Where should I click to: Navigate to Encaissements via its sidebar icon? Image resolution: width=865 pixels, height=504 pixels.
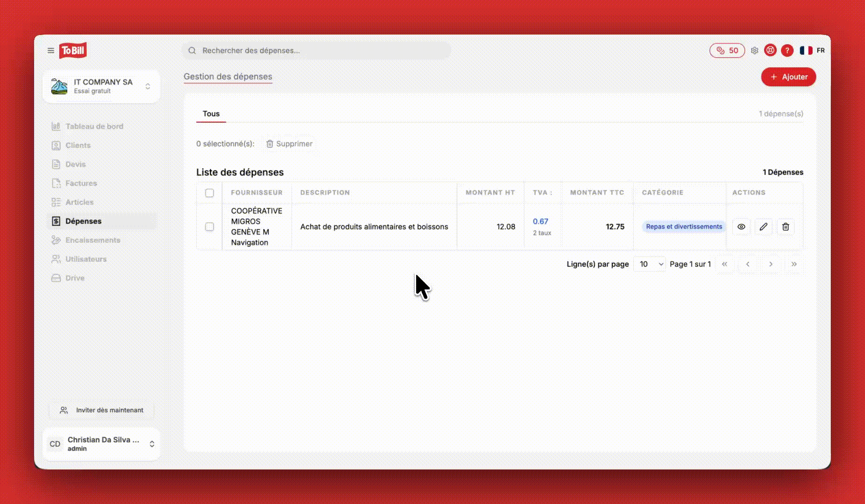(56, 240)
